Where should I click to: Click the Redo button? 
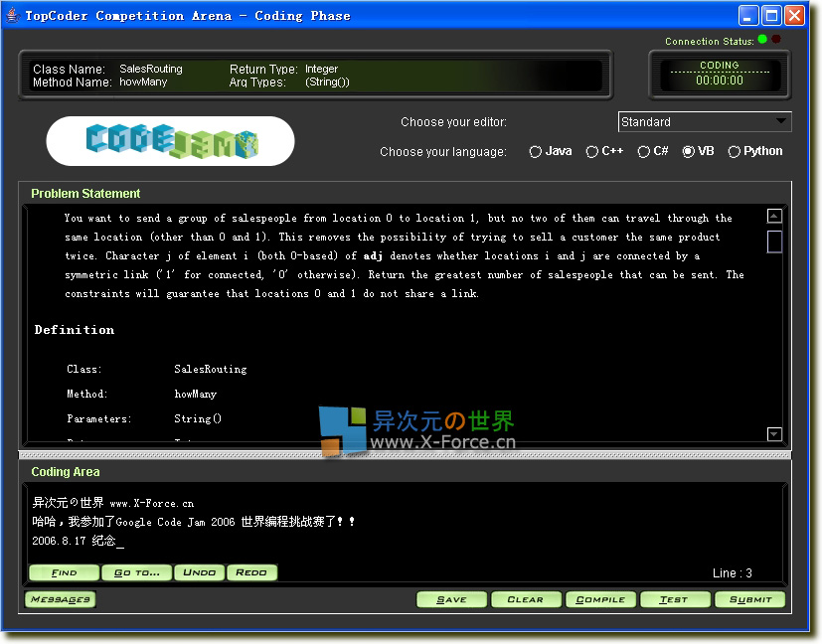tap(251, 572)
